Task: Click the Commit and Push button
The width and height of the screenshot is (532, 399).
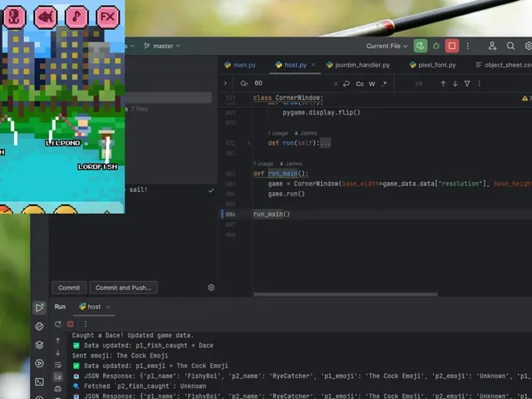Action: [123, 288]
